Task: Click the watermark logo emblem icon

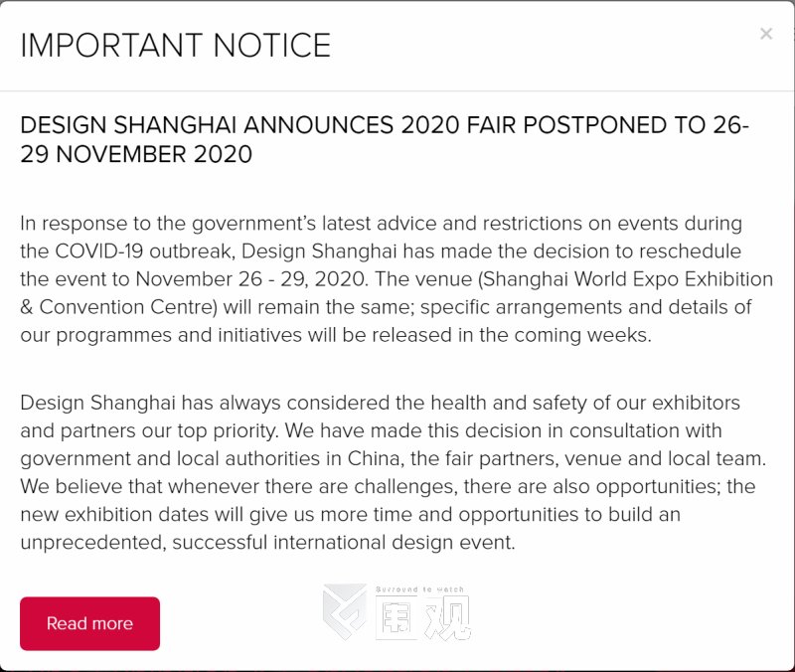Action: [x=344, y=612]
